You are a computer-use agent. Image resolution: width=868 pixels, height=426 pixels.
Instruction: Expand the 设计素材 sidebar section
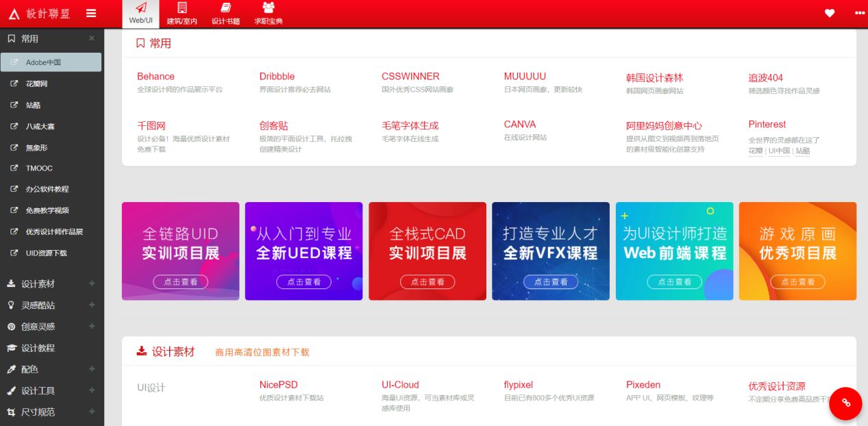pyautogui.click(x=92, y=283)
